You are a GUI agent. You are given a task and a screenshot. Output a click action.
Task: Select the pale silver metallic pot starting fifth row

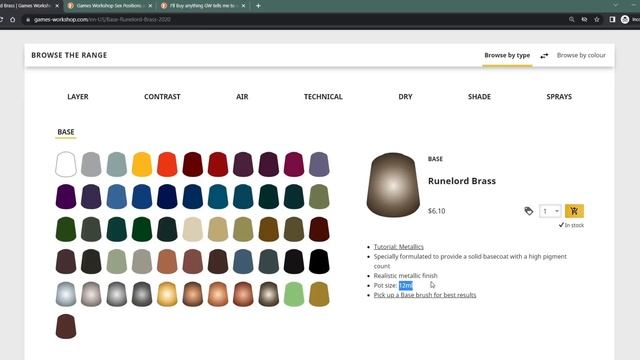pyautogui.click(x=66, y=294)
